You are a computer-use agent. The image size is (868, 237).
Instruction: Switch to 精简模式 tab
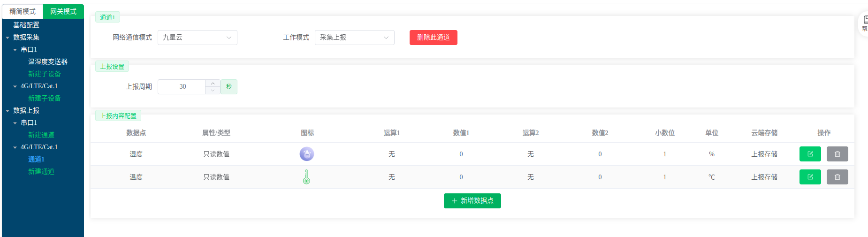point(23,12)
